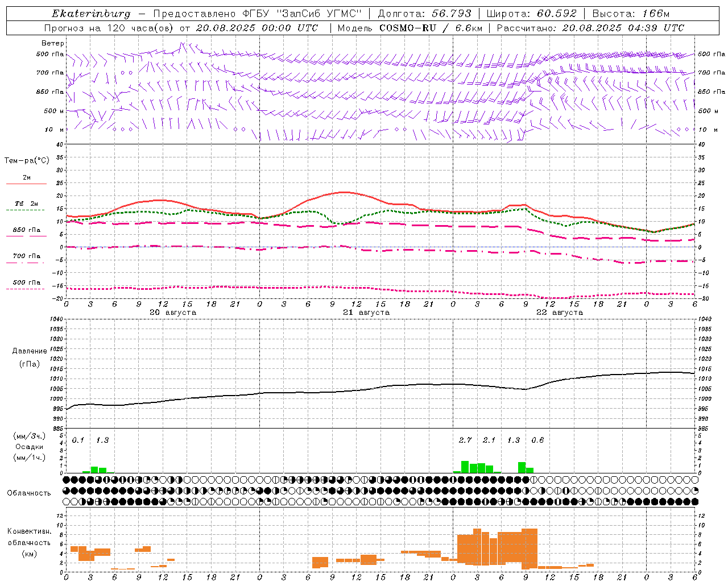Click the Облачность cloud cover label

click(29, 493)
